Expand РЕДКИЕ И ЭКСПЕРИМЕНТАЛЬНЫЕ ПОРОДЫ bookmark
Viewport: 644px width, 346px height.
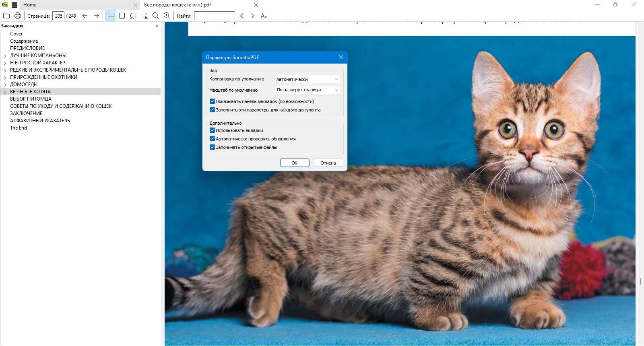[5, 70]
